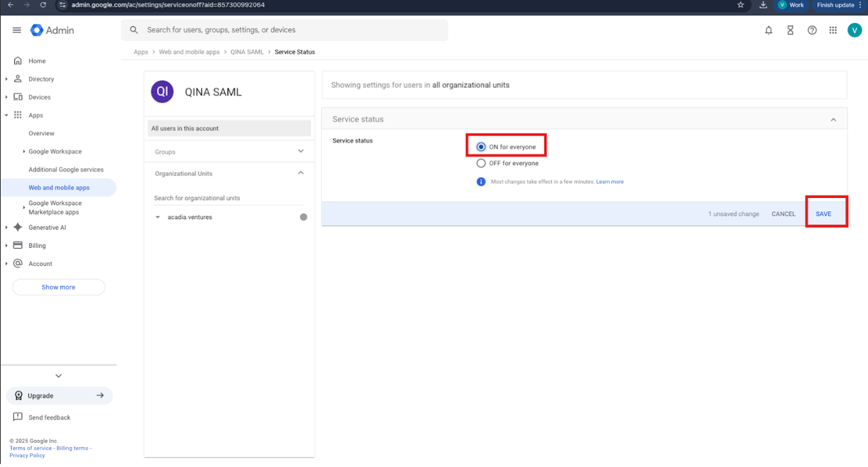Screen dimensions: 868x467
Task: Click the browser address bar URL
Action: [x=168, y=5]
